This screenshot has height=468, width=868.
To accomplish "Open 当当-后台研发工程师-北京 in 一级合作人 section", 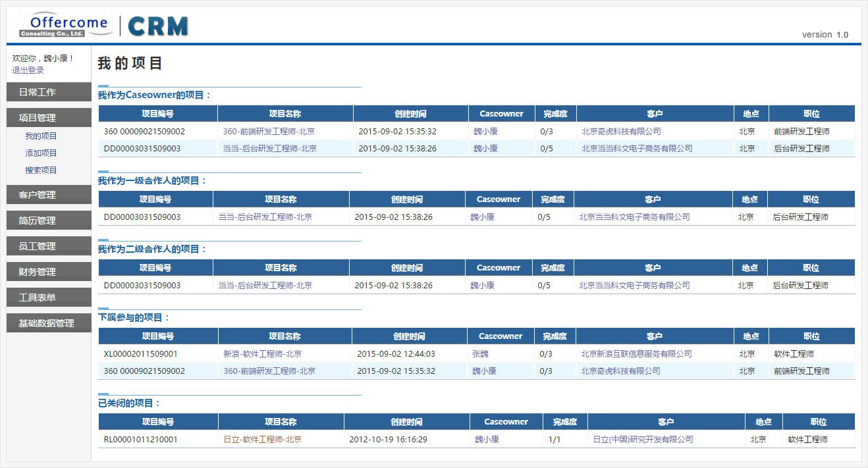I will pos(265,217).
